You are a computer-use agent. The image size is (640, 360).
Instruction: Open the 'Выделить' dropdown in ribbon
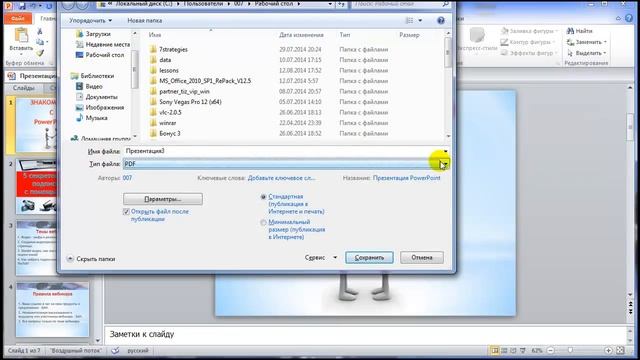pos(587,53)
